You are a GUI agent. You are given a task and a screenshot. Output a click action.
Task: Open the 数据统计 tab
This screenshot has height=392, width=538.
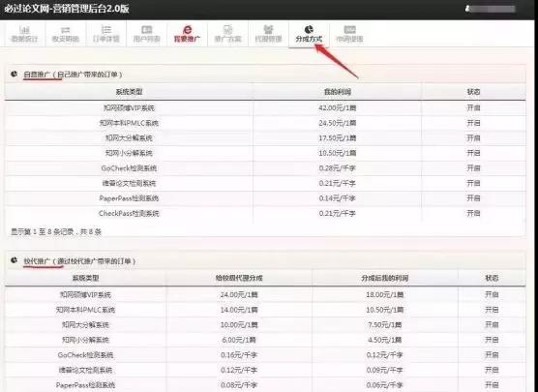(x=24, y=34)
